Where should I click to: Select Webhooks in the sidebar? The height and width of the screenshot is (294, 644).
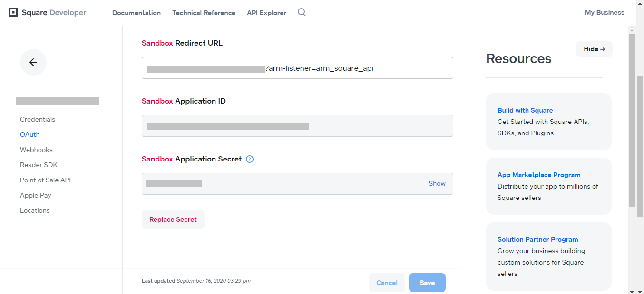(36, 150)
